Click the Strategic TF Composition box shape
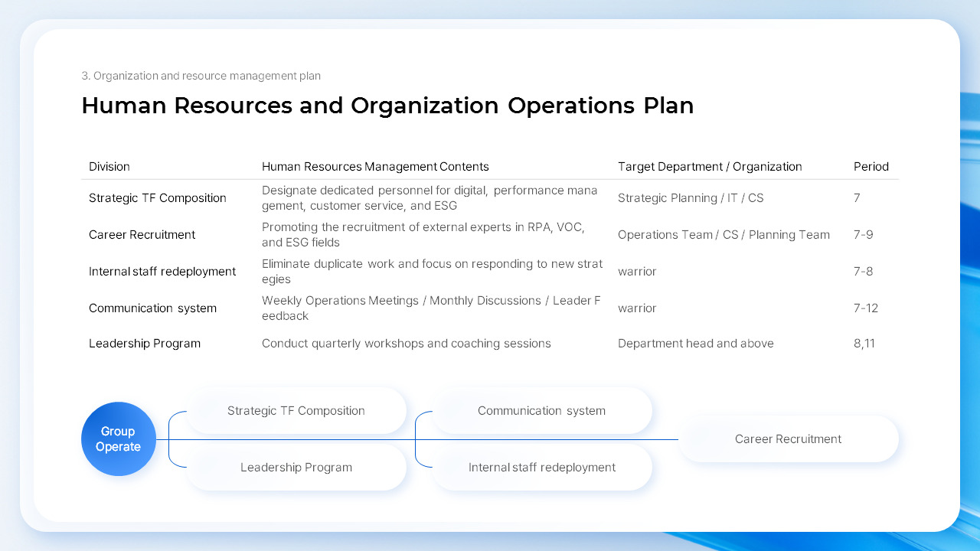This screenshot has width=980, height=551. [x=296, y=411]
